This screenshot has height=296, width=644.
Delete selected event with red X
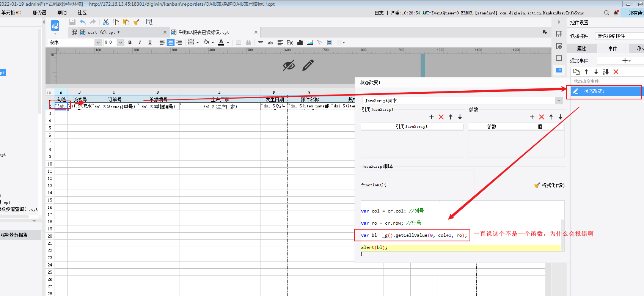tap(616, 72)
